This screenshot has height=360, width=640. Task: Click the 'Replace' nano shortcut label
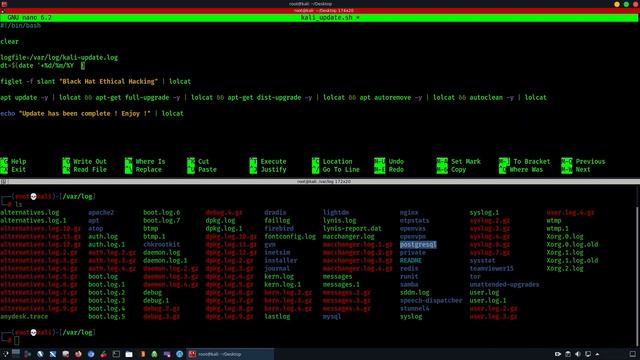(148, 169)
